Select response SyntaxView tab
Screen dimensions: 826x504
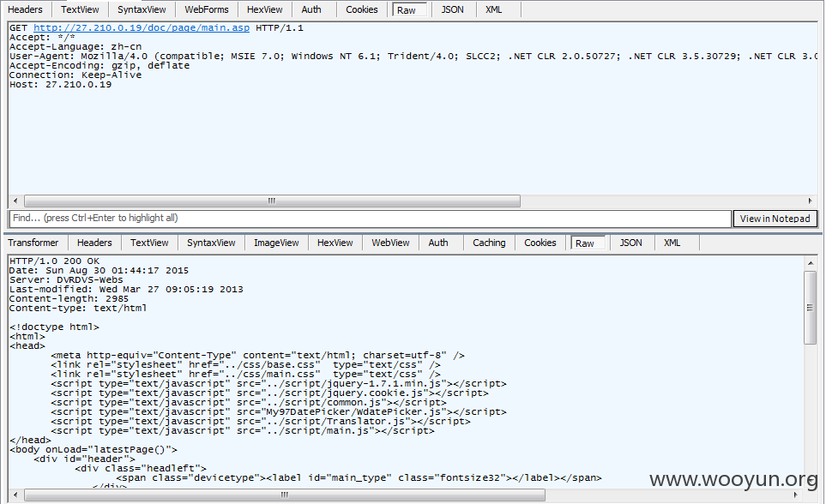point(211,243)
